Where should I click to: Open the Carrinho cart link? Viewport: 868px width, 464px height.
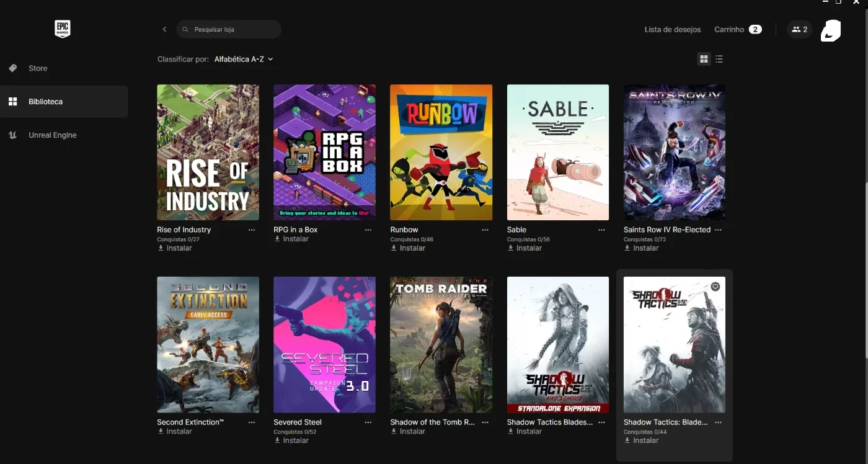point(729,29)
